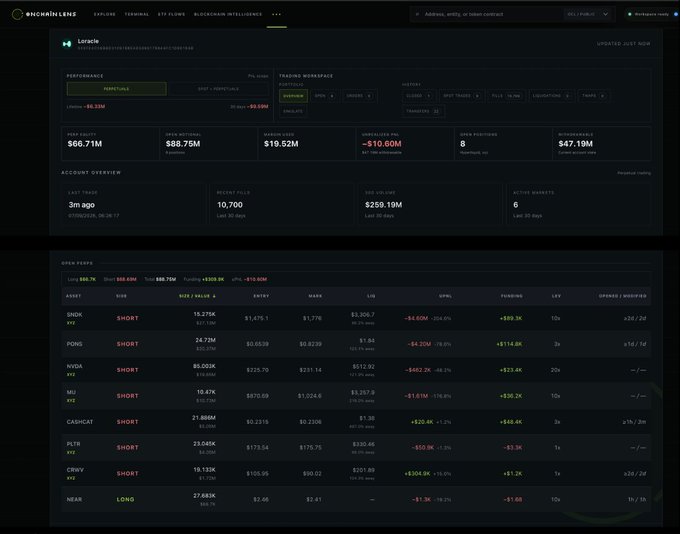Image resolution: width=680 pixels, height=534 pixels.
Task: Open the SNDK asset row
Action: click(x=356, y=318)
